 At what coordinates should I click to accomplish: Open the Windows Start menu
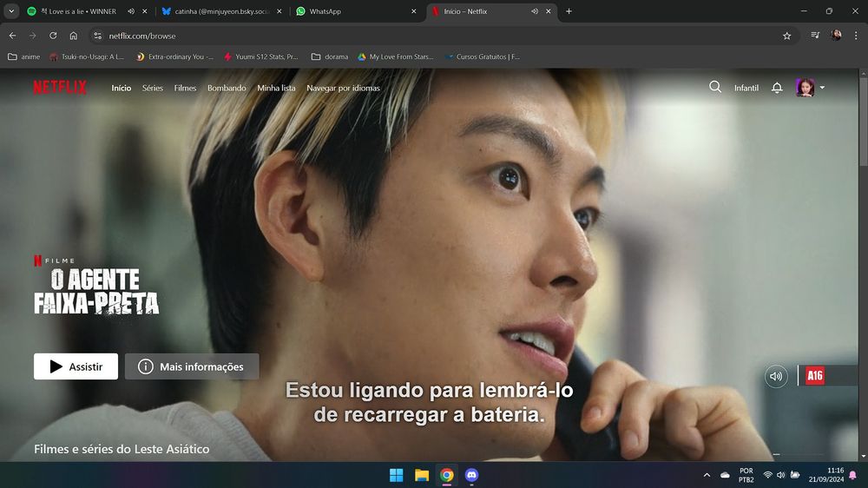(397, 475)
